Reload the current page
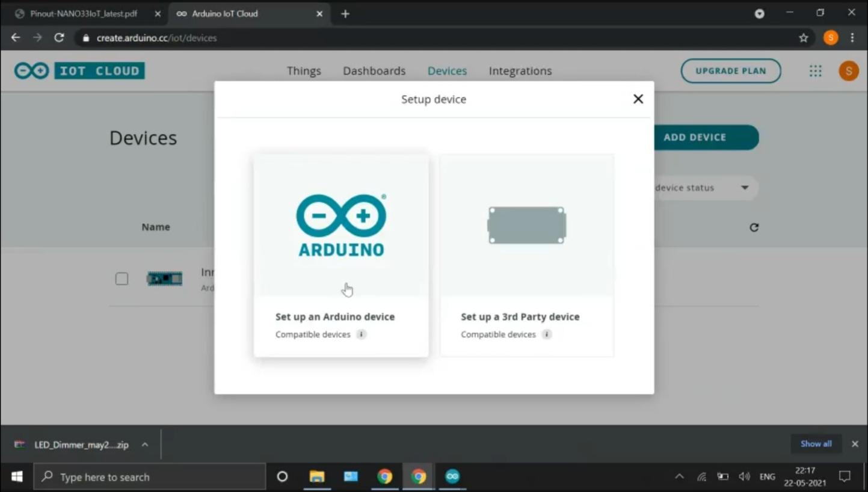Viewport: 868px width, 492px height. point(59,37)
